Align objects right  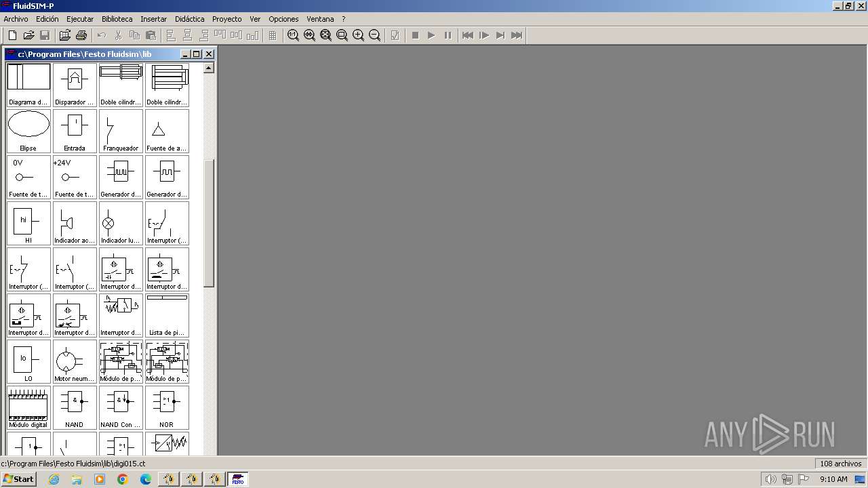coord(203,35)
